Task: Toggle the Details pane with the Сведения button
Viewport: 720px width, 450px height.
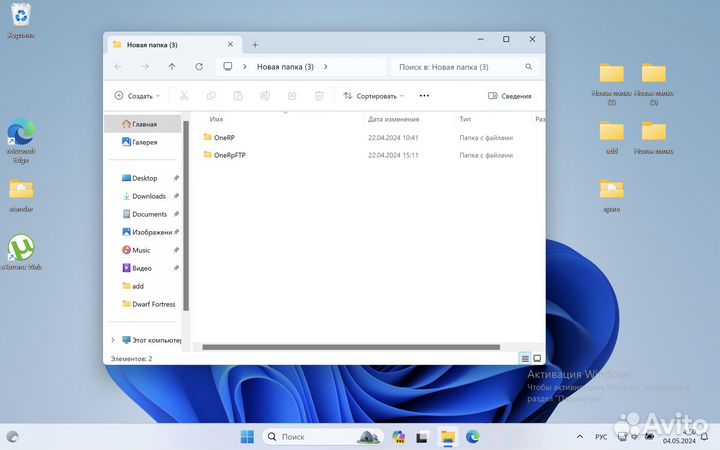Action: point(510,96)
